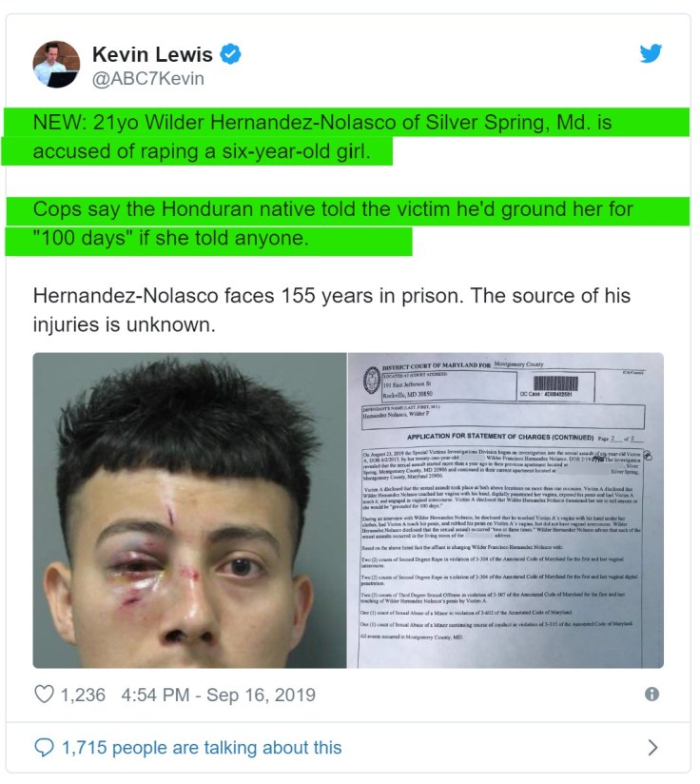Click the blue verified badge
Image resolution: width=700 pixels, height=784 pixels.
click(x=231, y=54)
